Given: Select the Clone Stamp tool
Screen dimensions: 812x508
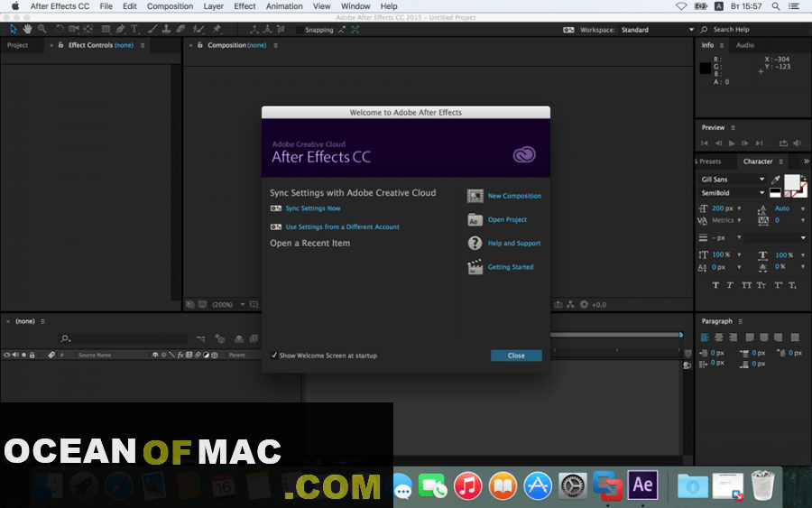Looking at the screenshot, I should [x=166, y=29].
